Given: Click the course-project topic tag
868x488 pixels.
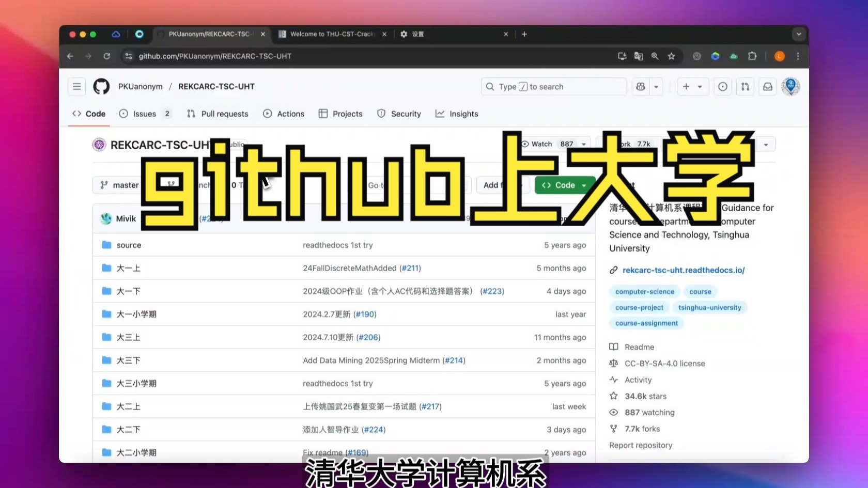Looking at the screenshot, I should (x=639, y=307).
